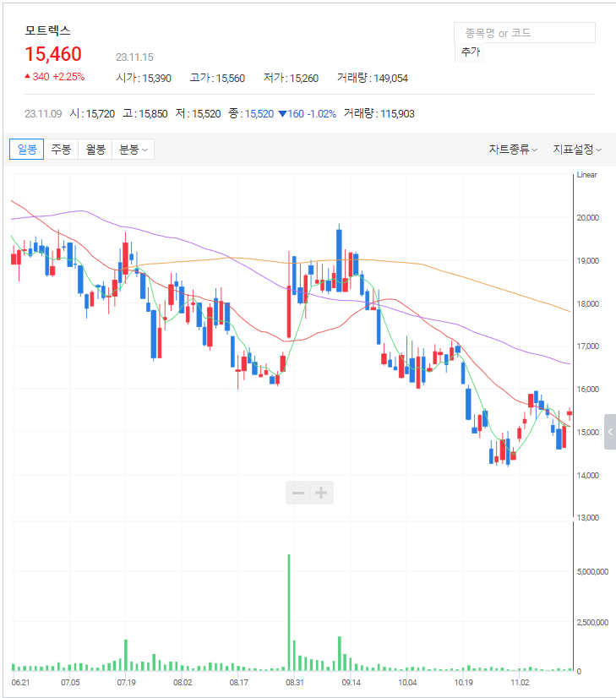This screenshot has width=616, height=698.
Task: Click the 06.21 date axis label
Action: [x=20, y=683]
